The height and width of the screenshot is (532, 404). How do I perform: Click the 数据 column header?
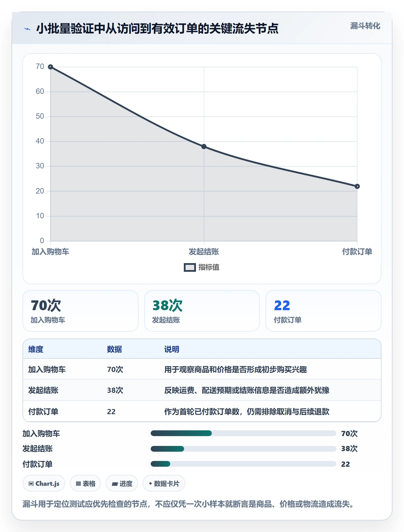115,349
